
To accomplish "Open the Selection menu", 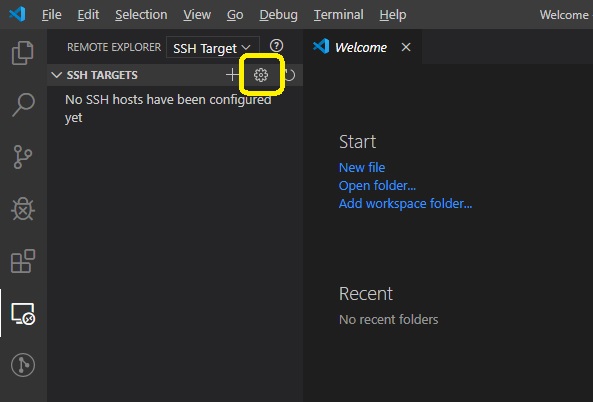I will (141, 14).
